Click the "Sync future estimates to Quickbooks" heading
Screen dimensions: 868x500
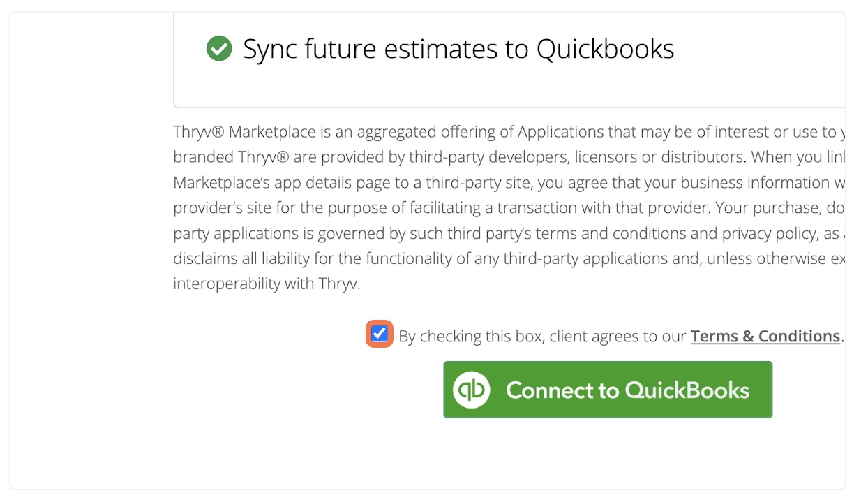pyautogui.click(x=458, y=49)
